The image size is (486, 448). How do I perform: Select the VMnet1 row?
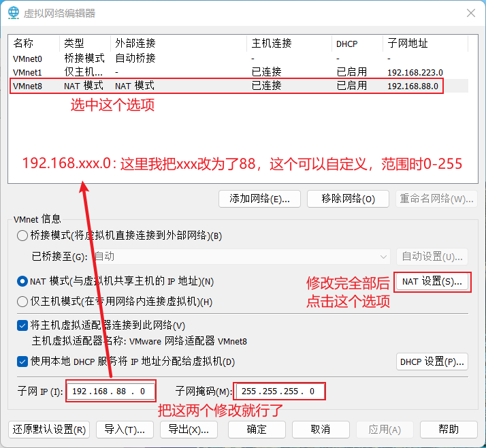(x=239, y=72)
